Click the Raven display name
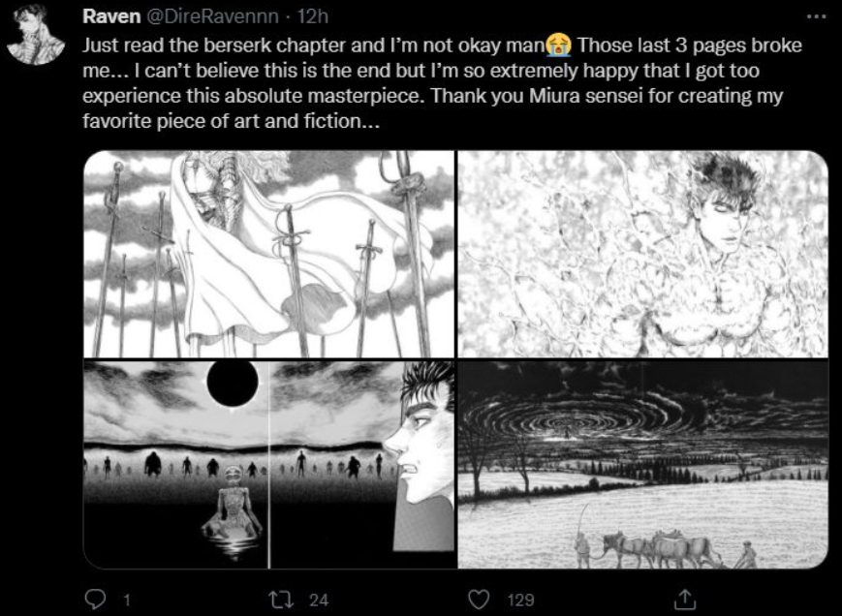842x616 pixels. point(111,16)
